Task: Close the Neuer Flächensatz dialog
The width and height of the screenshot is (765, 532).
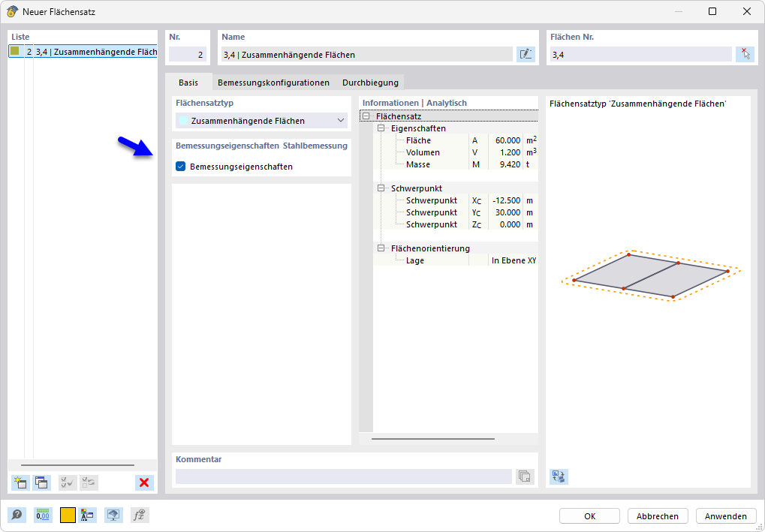Action: tap(746, 11)
